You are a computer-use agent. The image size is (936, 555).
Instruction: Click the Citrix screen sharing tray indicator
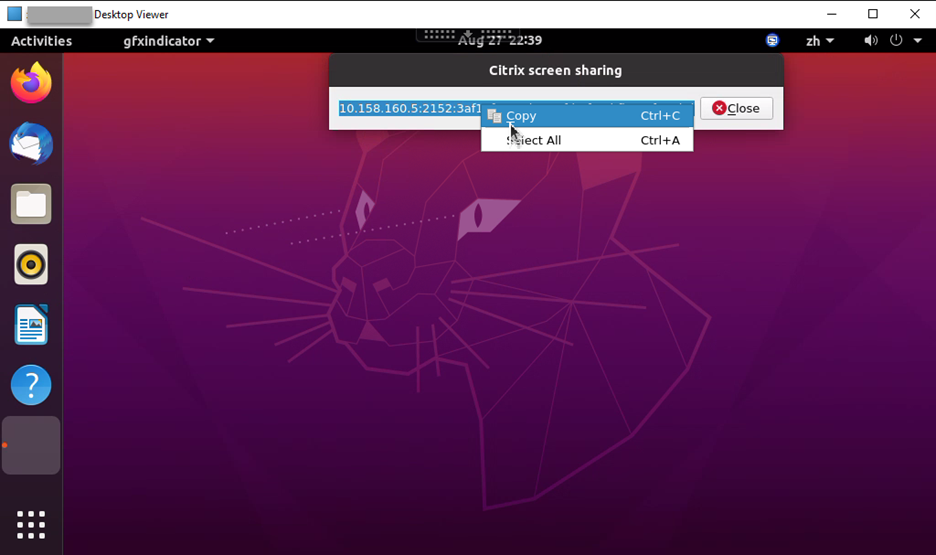[x=772, y=41]
